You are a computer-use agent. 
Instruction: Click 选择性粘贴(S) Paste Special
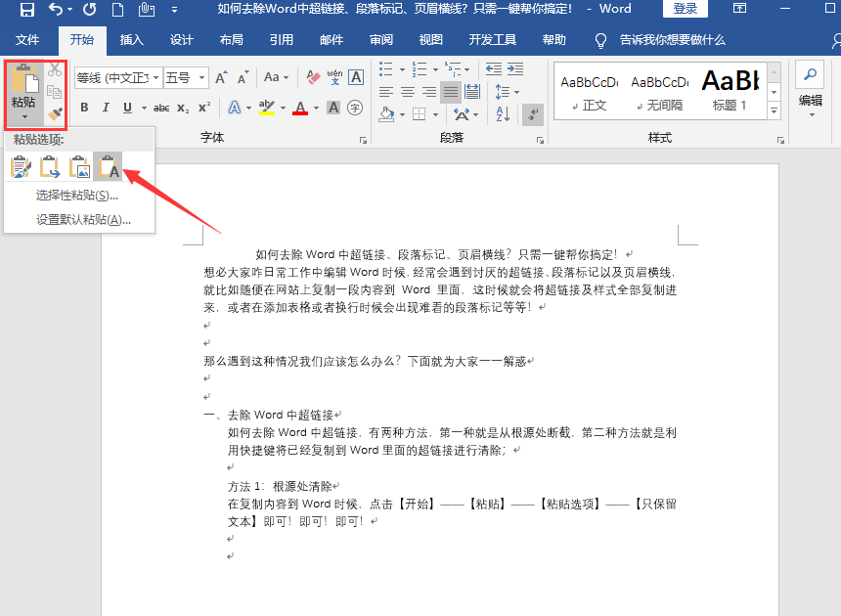(x=76, y=196)
